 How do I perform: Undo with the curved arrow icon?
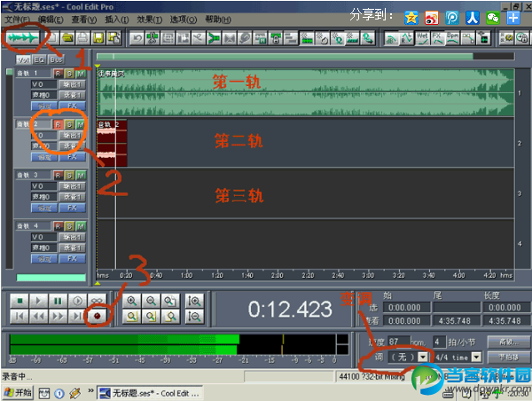(x=137, y=38)
